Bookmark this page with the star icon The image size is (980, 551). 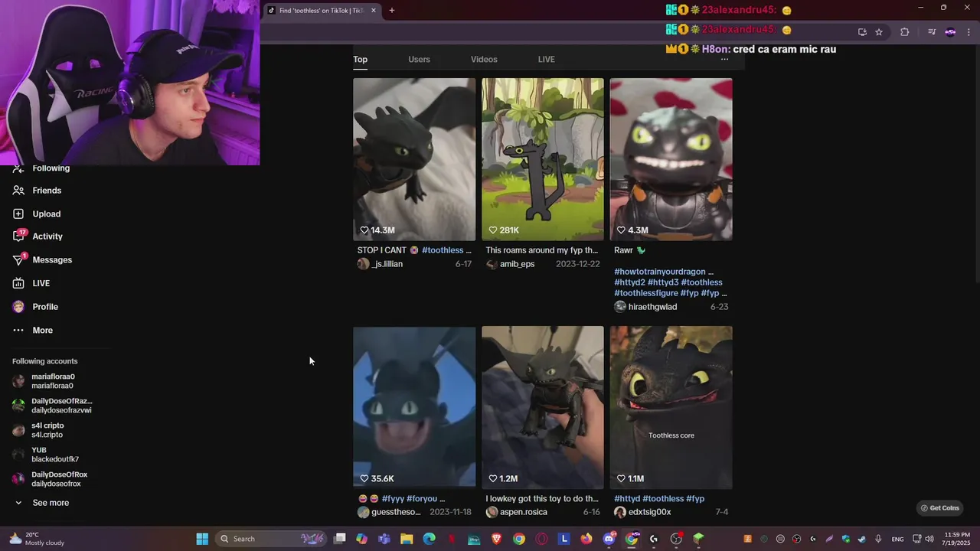pos(879,32)
